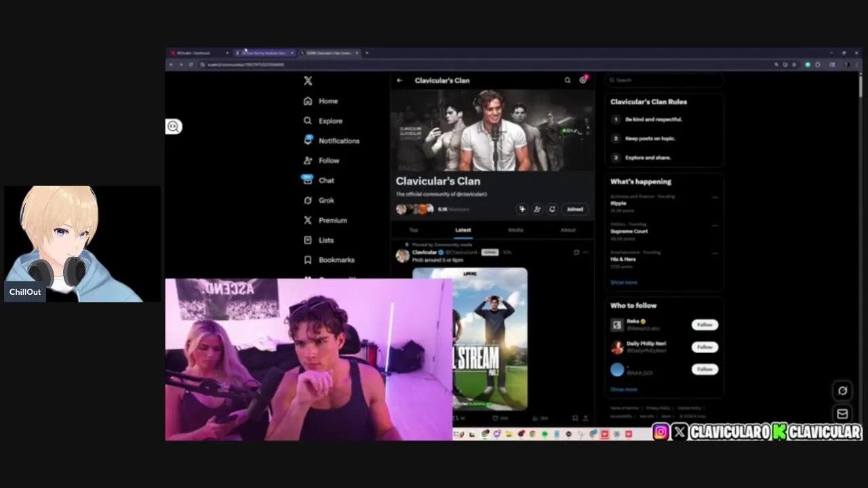Viewport: 868px width, 488px height.
Task: Open Grok in the X sidebar
Action: 319,200
